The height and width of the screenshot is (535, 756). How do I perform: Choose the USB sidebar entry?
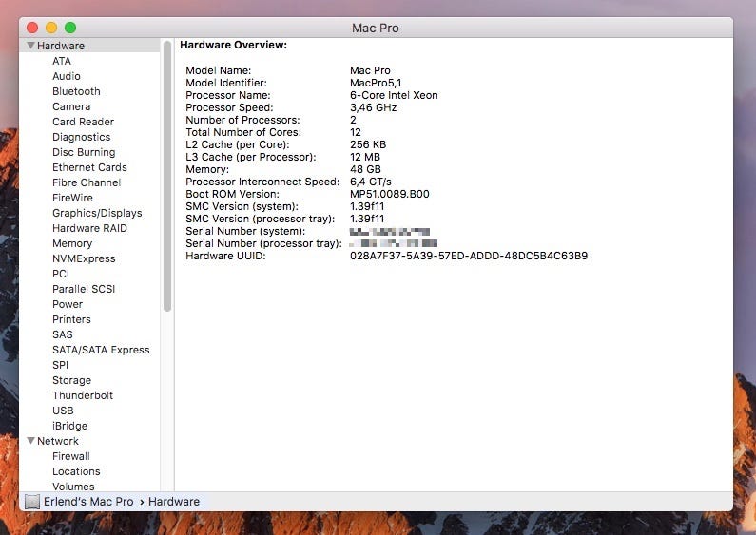tap(63, 411)
